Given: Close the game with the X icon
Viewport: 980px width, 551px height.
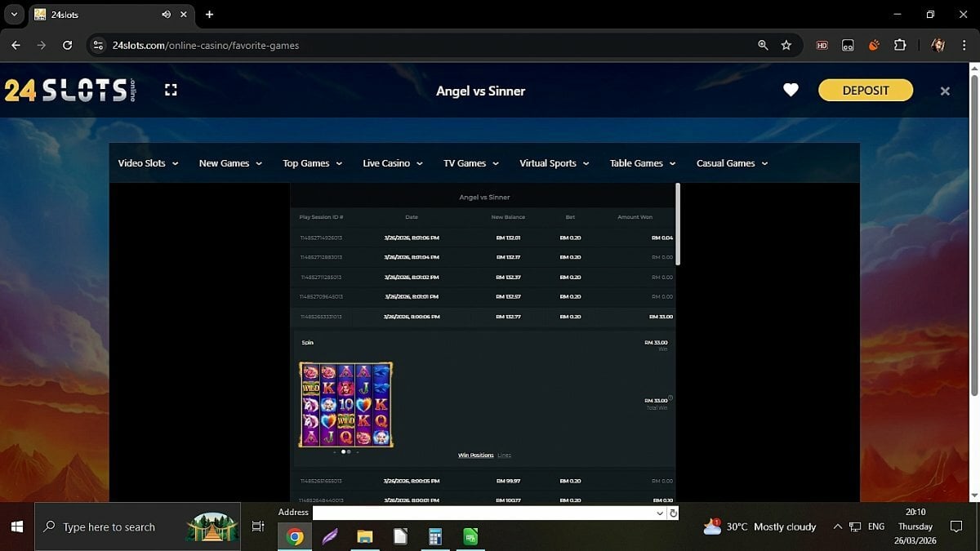Looking at the screenshot, I should pos(945,91).
